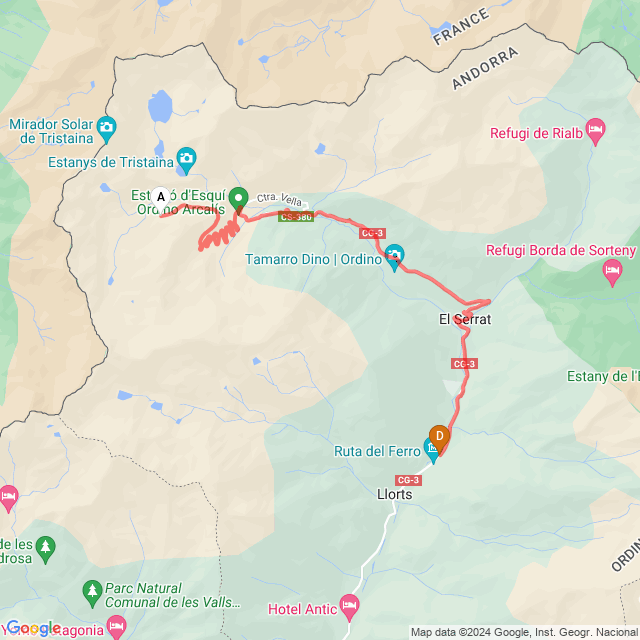
Task: Click the Refugi de Rialb lodging icon
Action: pyautogui.click(x=596, y=130)
